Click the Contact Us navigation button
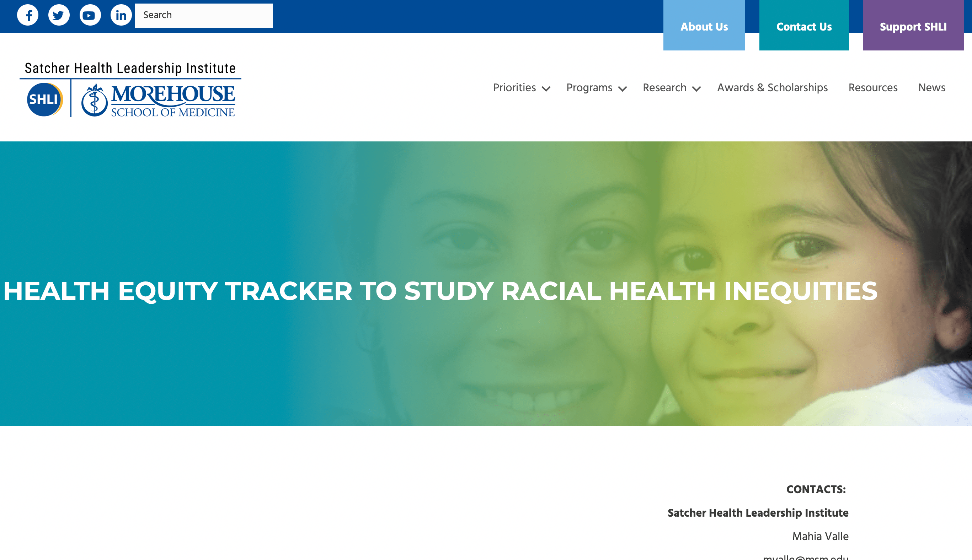Image resolution: width=972 pixels, height=560 pixels. click(x=804, y=27)
